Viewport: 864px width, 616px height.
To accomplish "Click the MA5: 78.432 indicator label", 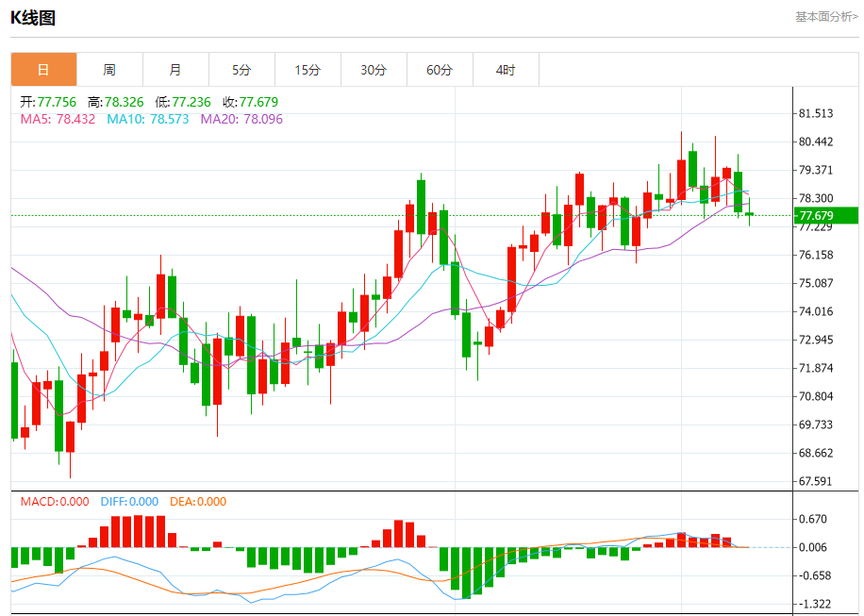I will pyautogui.click(x=58, y=119).
